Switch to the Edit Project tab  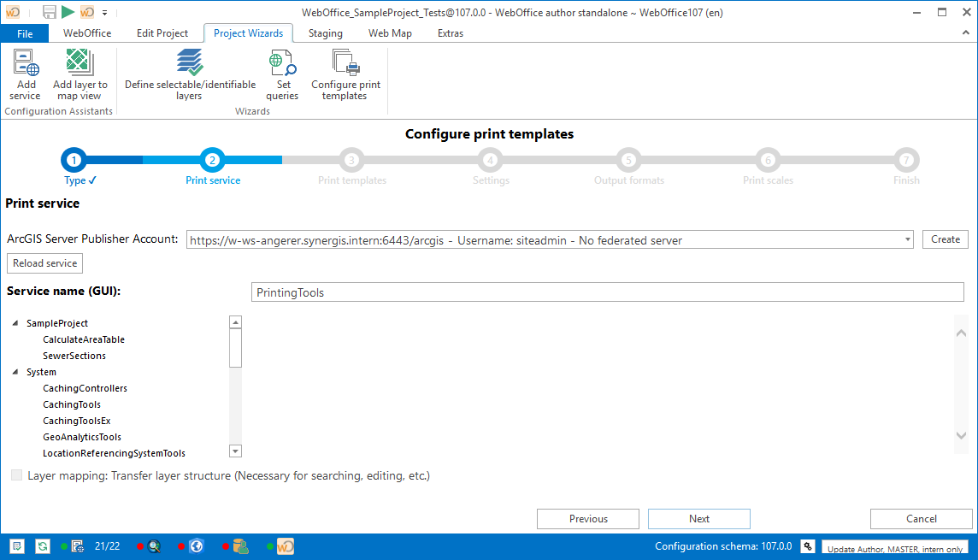(x=162, y=33)
